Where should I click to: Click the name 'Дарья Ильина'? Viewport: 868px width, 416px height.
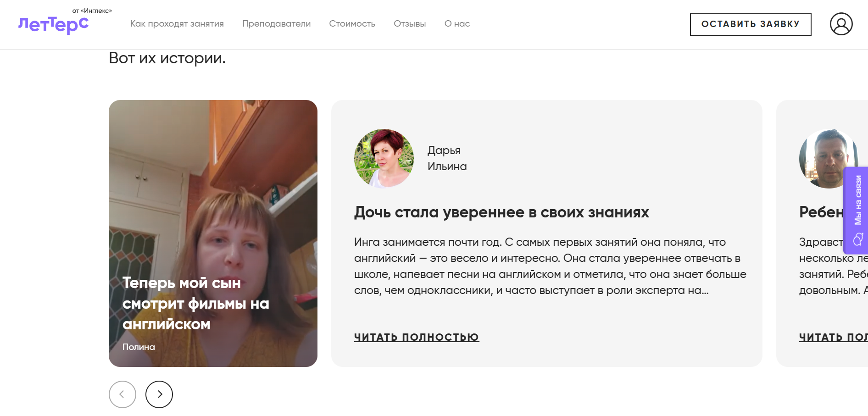447,158
